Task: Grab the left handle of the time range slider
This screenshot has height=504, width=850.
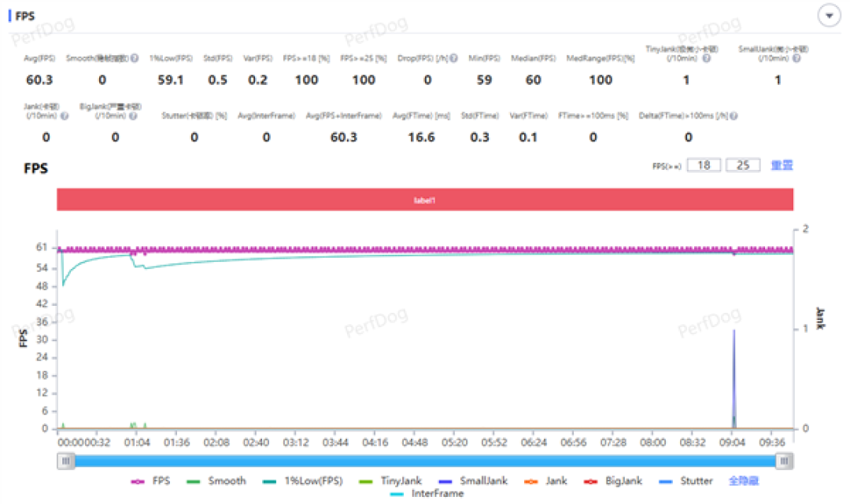Action: [65, 462]
